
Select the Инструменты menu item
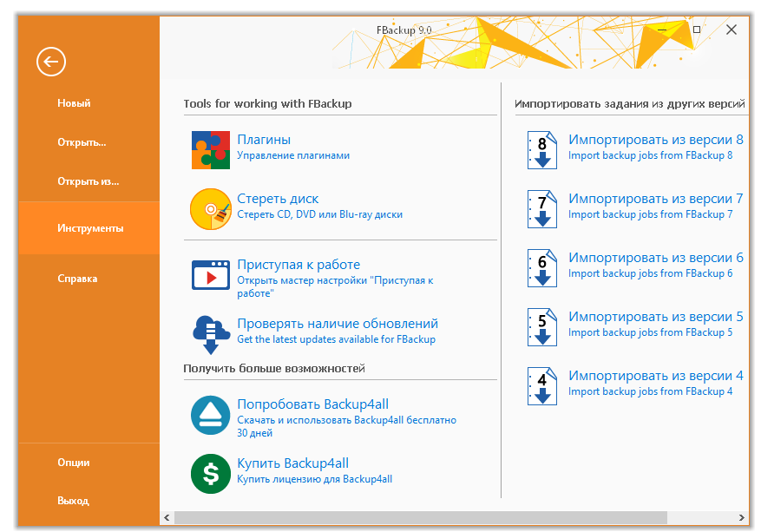coord(89,228)
